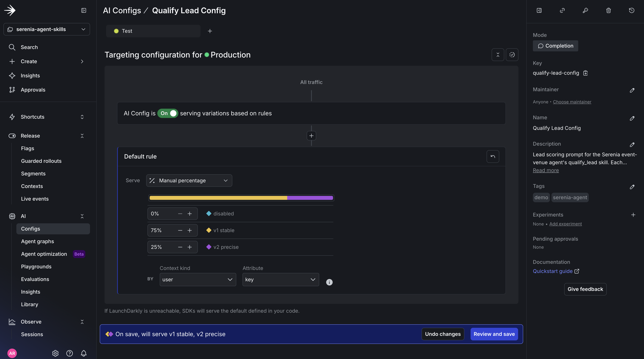Click Read more description link
The image size is (644, 359).
click(x=546, y=170)
